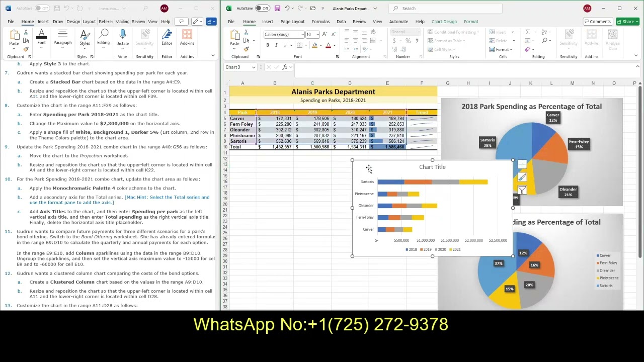
Task: Click the Analyze Data icon in Excel
Action: [x=612, y=39]
